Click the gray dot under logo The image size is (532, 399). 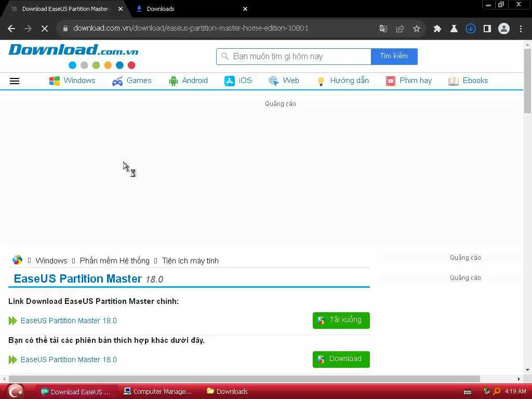[84, 65]
